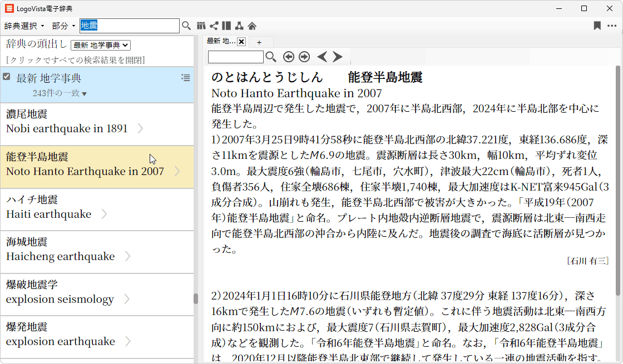
Task: Go forward with the circled right arrow
Action: (304, 57)
